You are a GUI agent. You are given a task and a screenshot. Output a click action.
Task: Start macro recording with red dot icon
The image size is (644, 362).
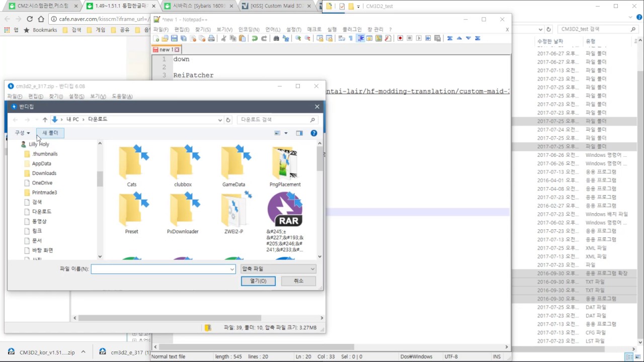pos(400,38)
